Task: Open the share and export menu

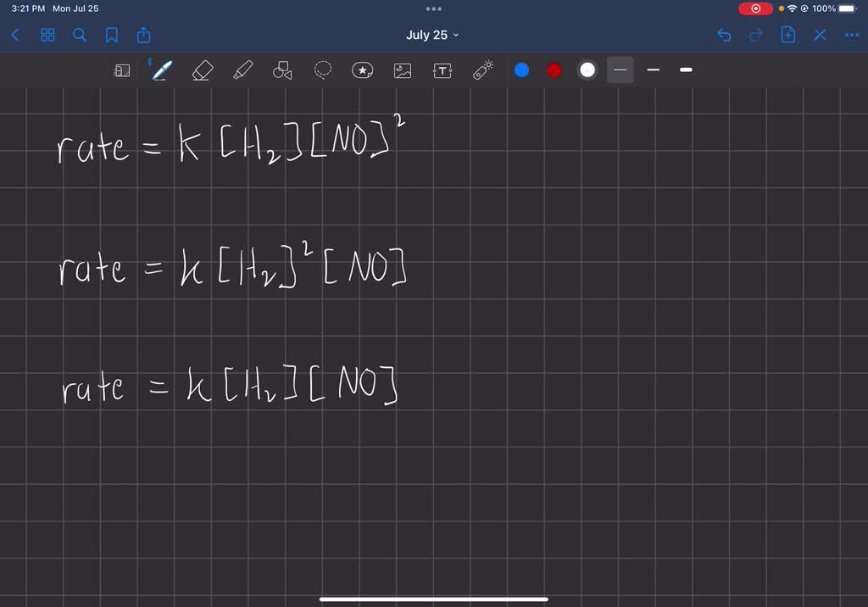Action: pyautogui.click(x=142, y=35)
